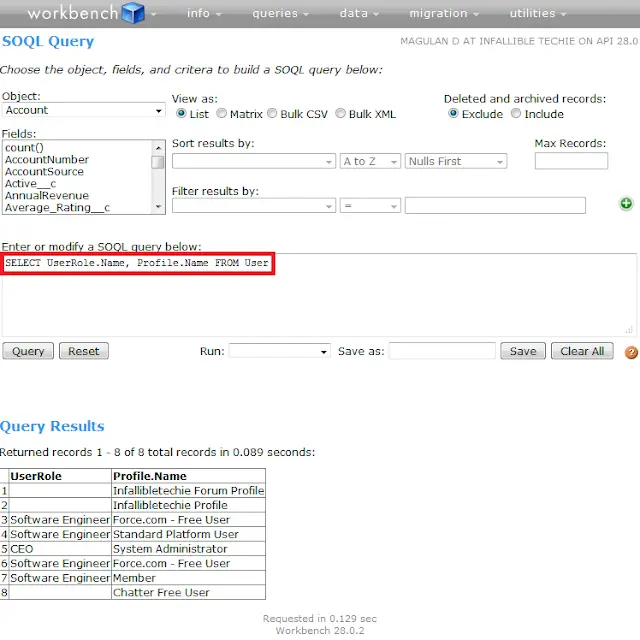Click the filter value input field
Image resolution: width=640 pixels, height=640 pixels.
point(495,206)
